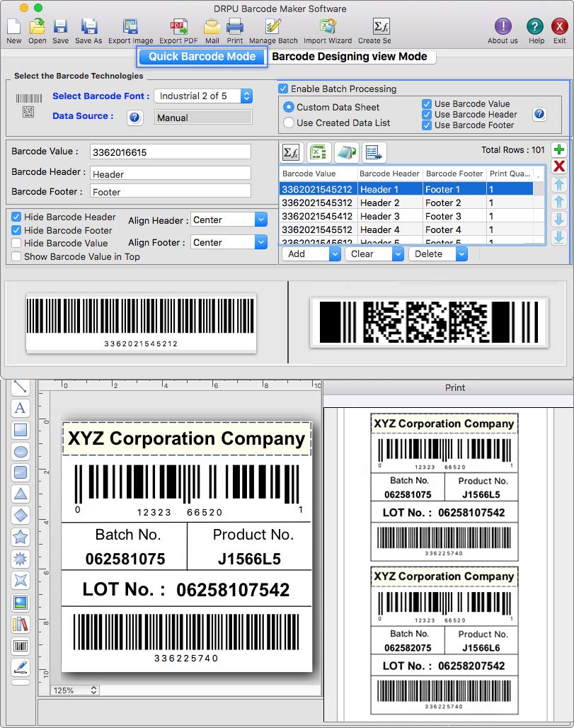Click in Barcode Value input field
The image size is (574, 728).
pyautogui.click(x=171, y=152)
